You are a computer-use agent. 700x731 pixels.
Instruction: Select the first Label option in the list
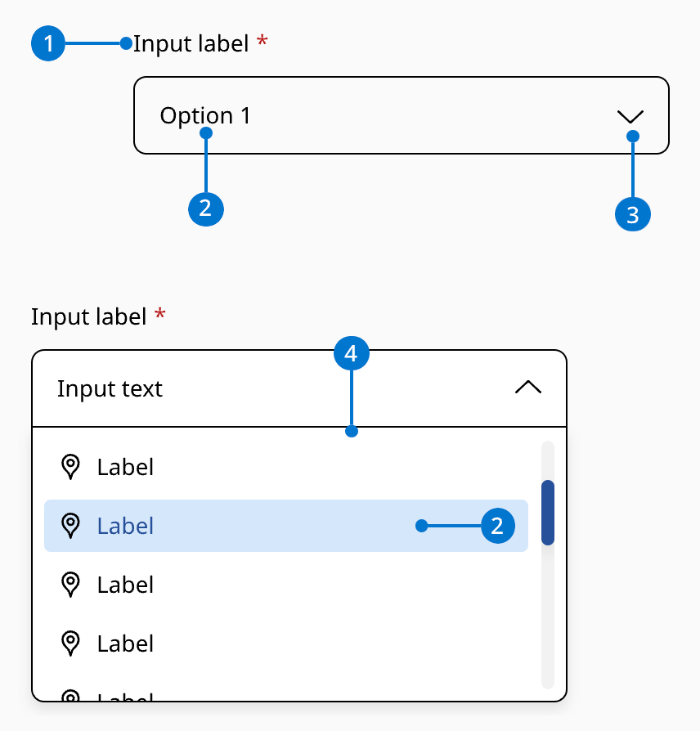tap(125, 467)
